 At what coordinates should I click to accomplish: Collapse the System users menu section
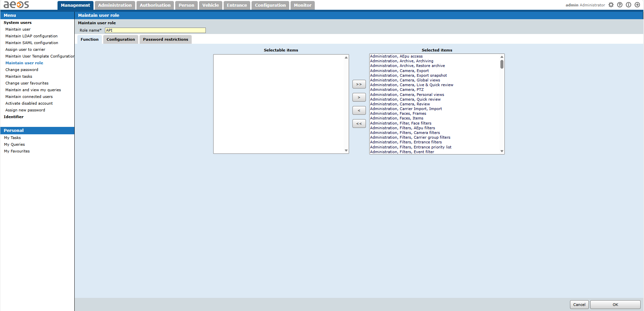[17, 23]
